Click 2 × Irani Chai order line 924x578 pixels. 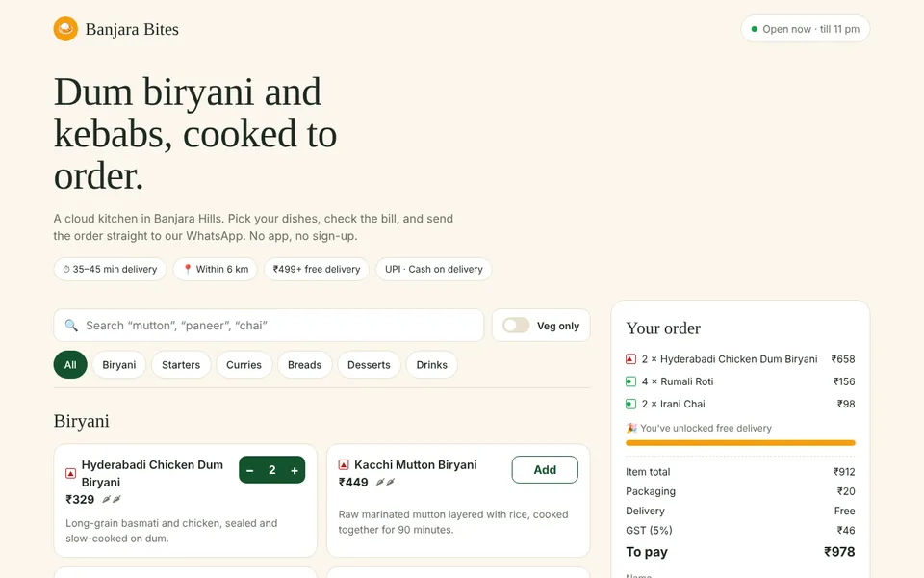740,404
